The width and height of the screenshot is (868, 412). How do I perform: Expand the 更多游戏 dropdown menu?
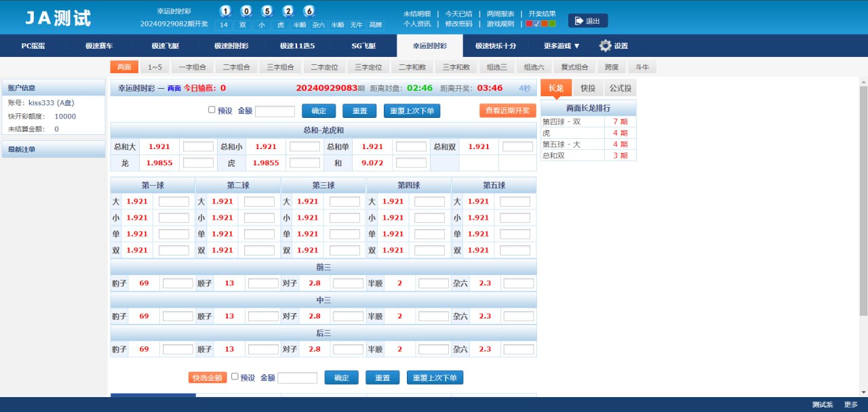click(561, 46)
